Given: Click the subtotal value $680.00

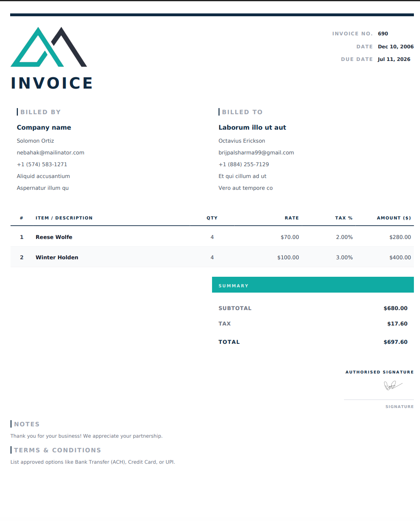Looking at the screenshot, I should pos(396,308).
